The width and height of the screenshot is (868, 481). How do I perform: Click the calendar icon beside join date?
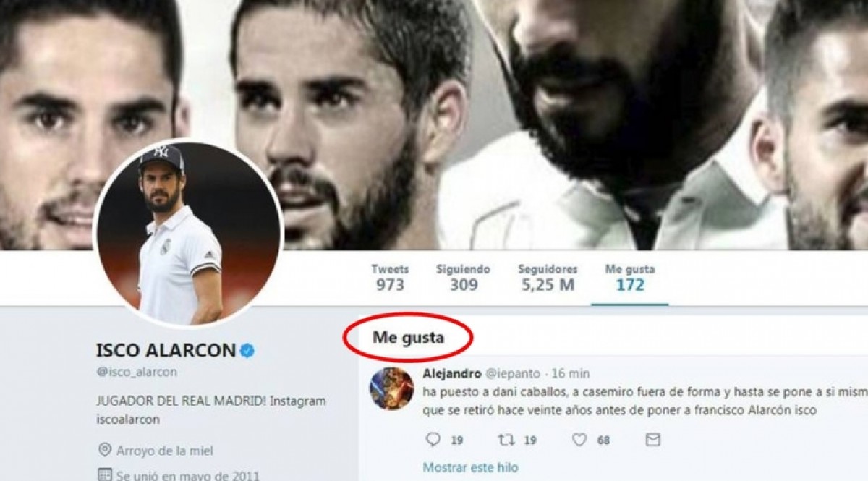pyautogui.click(x=103, y=475)
